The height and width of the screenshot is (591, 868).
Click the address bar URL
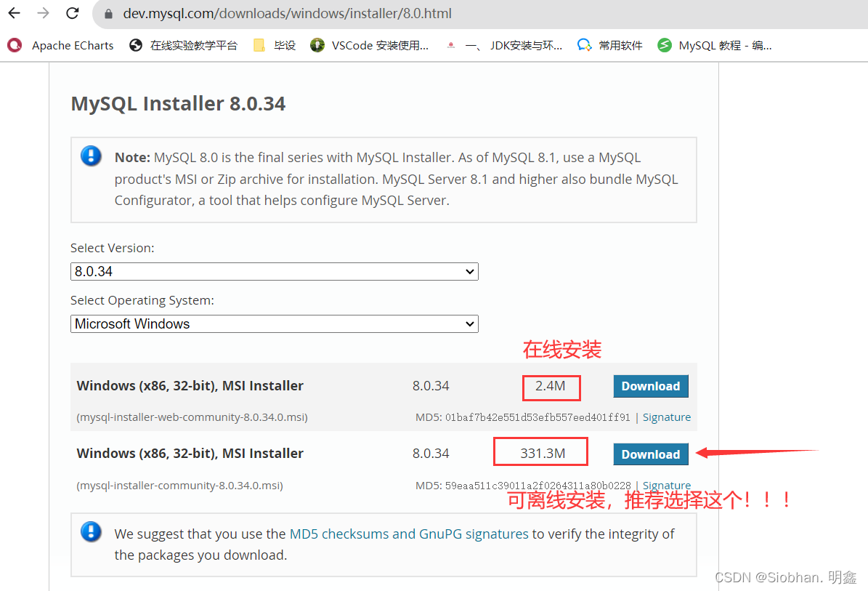pos(288,13)
